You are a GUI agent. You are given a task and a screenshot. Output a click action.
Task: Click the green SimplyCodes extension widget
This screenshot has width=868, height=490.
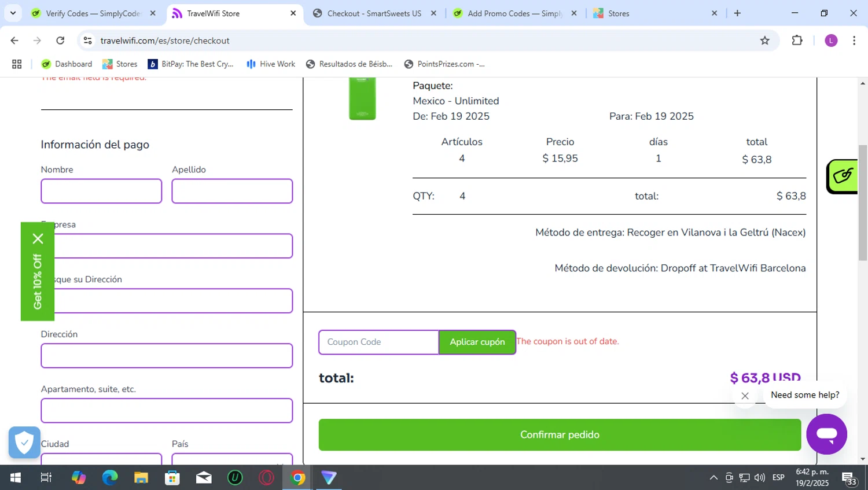[842, 176]
